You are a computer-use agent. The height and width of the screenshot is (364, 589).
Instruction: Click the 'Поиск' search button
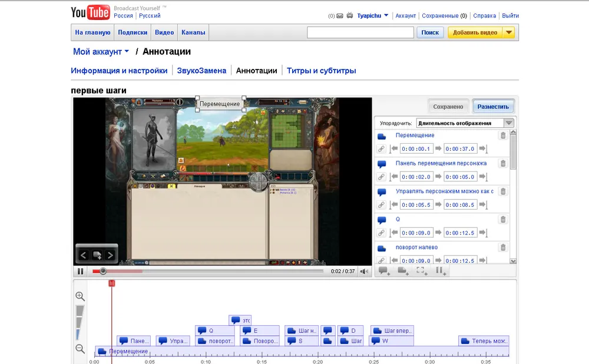(x=430, y=32)
